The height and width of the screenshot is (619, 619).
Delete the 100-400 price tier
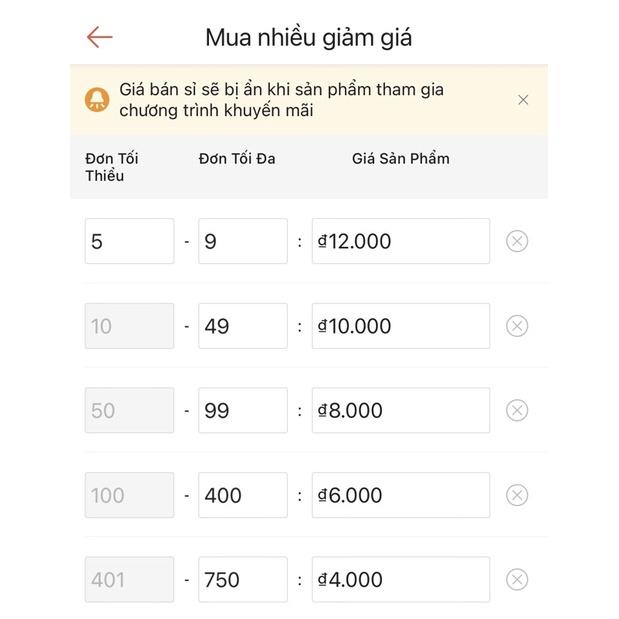click(517, 495)
